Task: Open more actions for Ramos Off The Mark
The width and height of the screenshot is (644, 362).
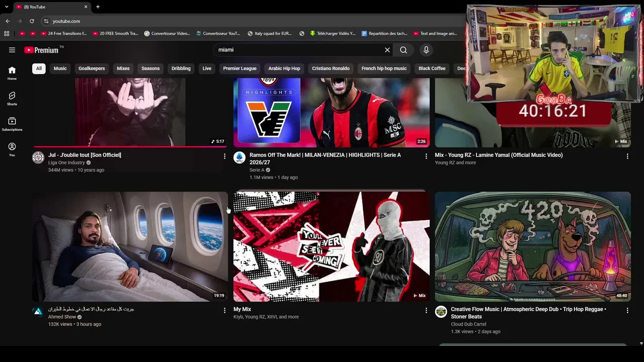Action: [x=426, y=156]
